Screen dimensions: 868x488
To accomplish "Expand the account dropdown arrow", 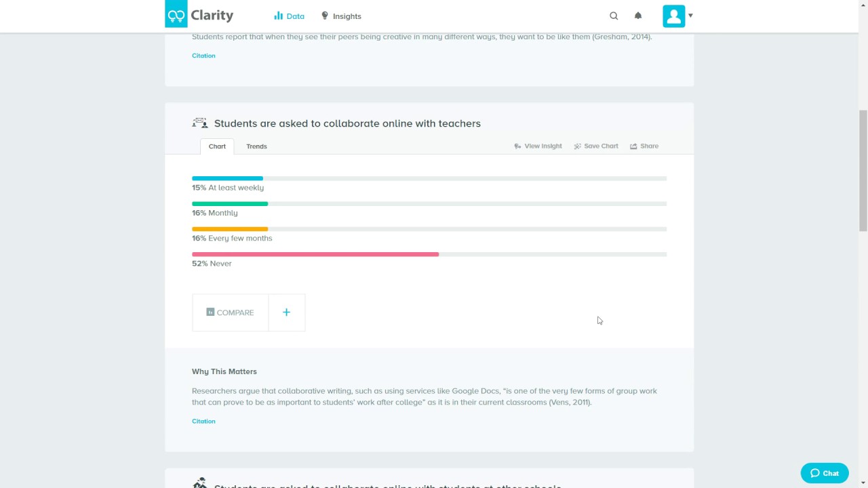I will coord(690,16).
